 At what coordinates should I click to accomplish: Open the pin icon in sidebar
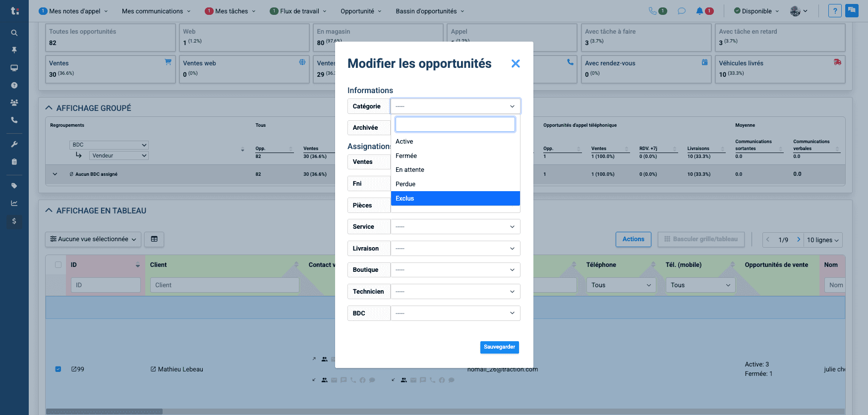[x=14, y=50]
